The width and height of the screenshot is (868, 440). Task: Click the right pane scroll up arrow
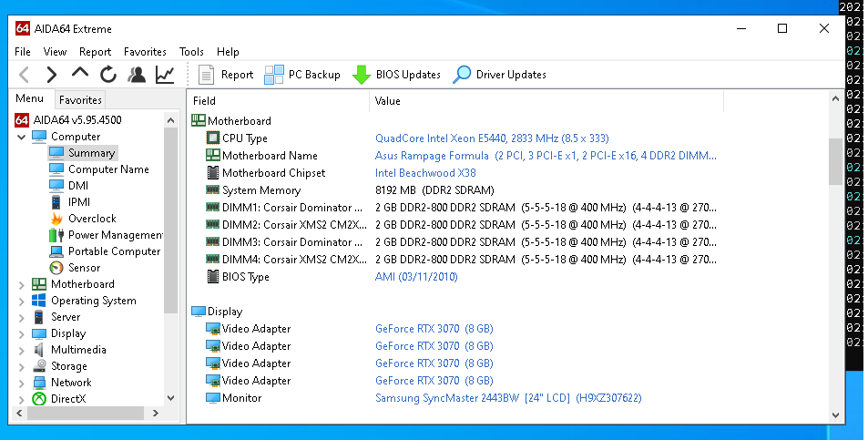[835, 99]
